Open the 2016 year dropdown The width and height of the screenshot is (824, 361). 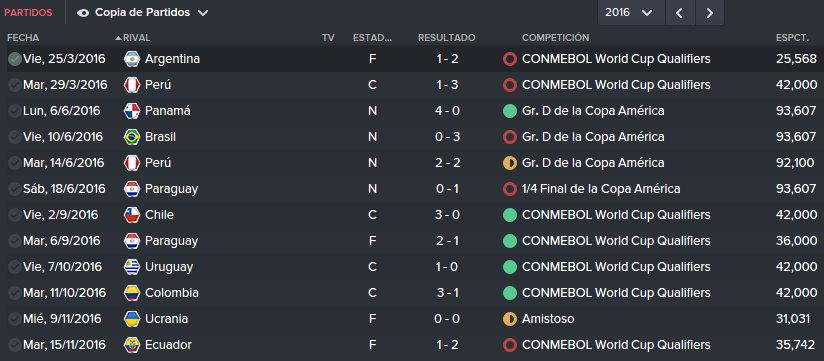tap(631, 13)
